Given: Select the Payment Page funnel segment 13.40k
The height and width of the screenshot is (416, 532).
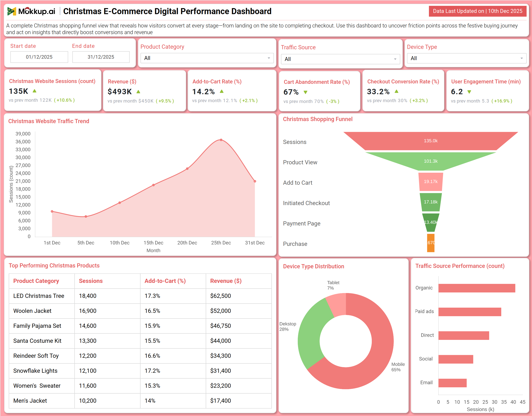Looking at the screenshot, I should [430, 222].
